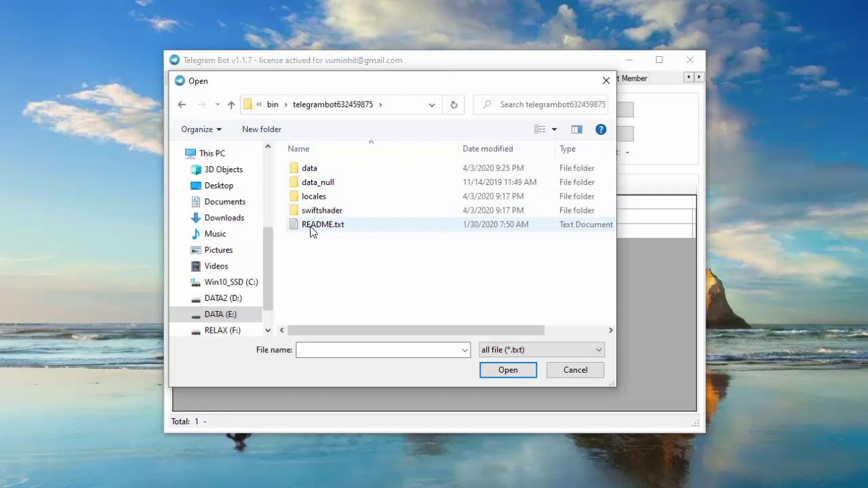Go back using the back arrow
The width and height of the screenshot is (868, 488).
pyautogui.click(x=182, y=104)
